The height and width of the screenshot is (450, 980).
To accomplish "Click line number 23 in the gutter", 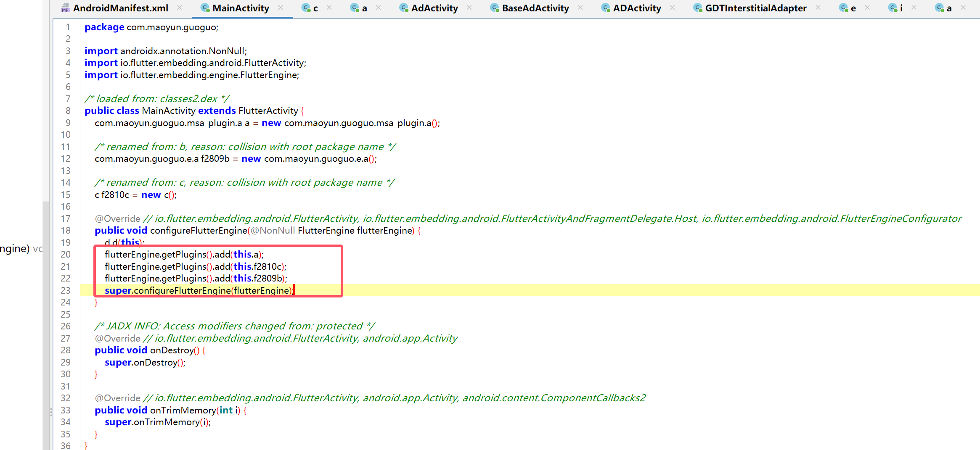I will [66, 291].
